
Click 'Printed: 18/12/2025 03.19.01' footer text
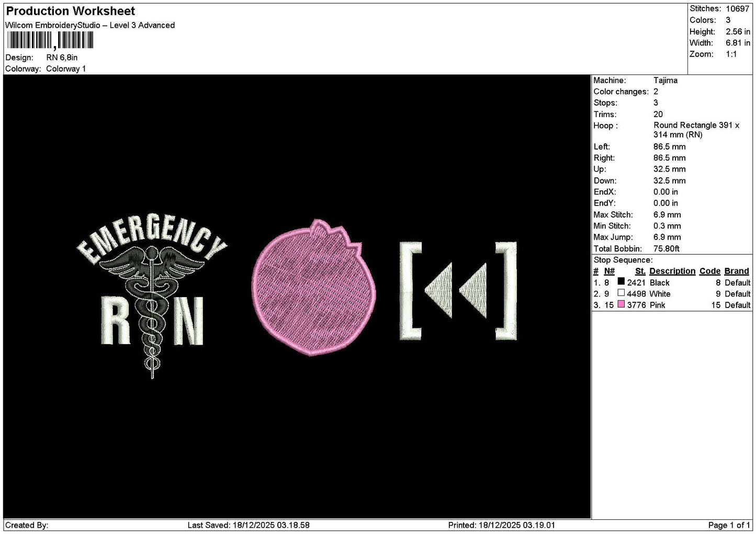point(502,525)
